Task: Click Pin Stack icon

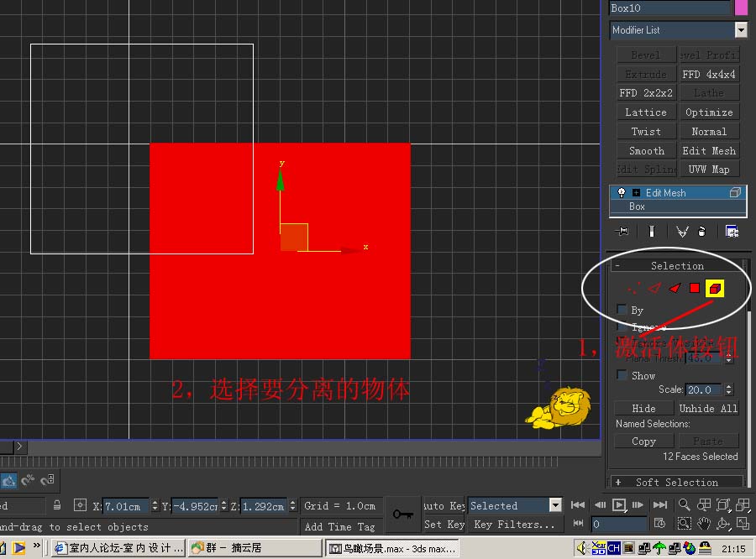Action: tap(622, 232)
